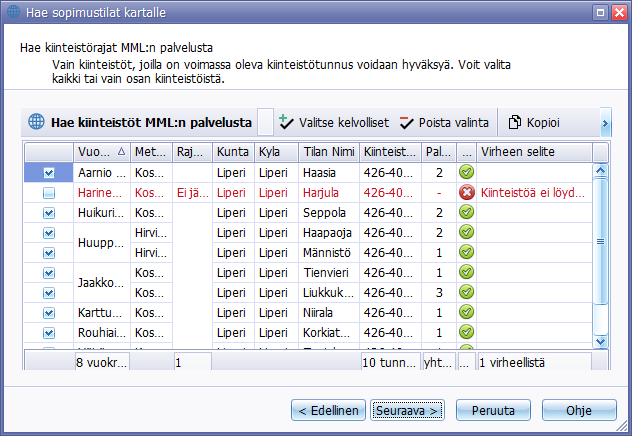Click the < Edellinen button
The image size is (632, 436).
tap(328, 410)
